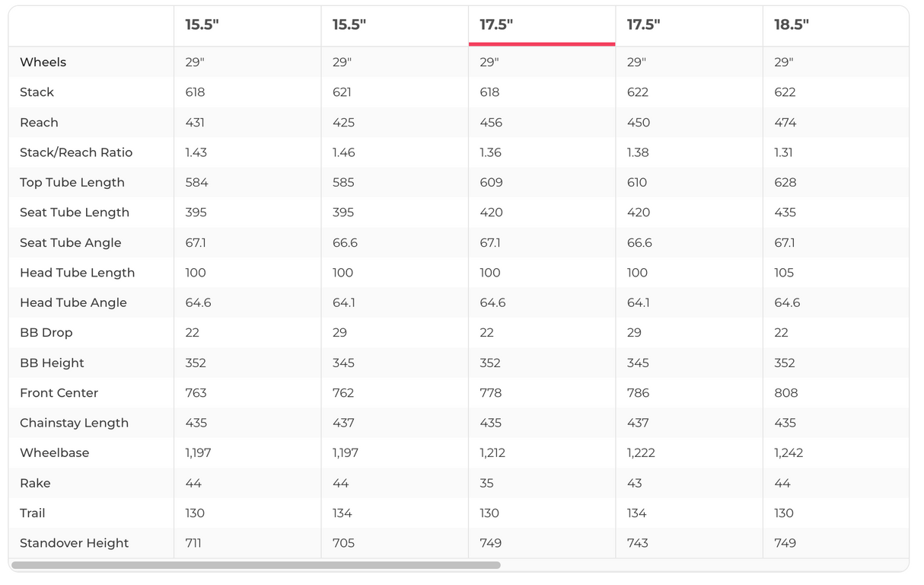Select the Head Tube Length value 105
Screen dimensions: 924x585
(x=784, y=273)
